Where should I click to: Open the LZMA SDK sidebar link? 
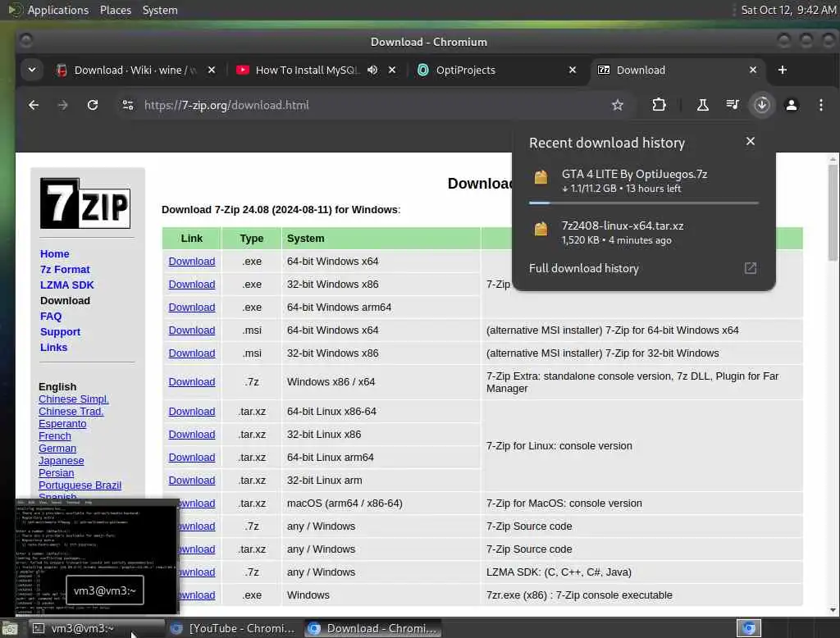coord(67,285)
